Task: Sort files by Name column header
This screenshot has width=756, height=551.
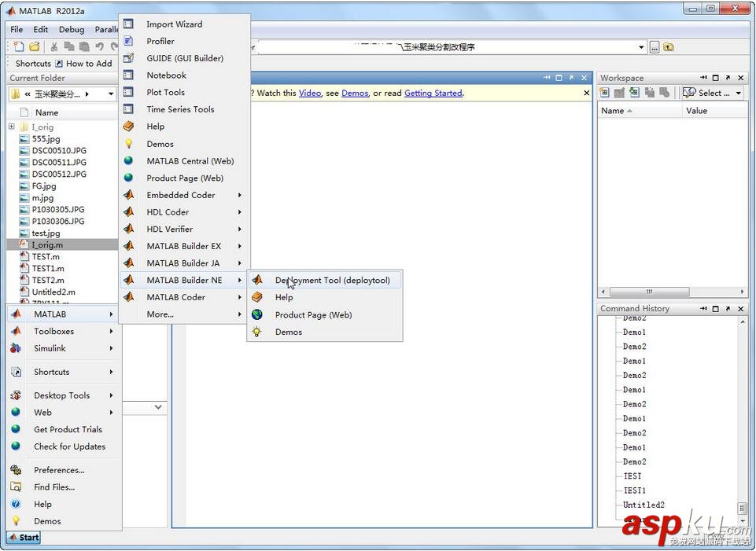Action: 47,112
